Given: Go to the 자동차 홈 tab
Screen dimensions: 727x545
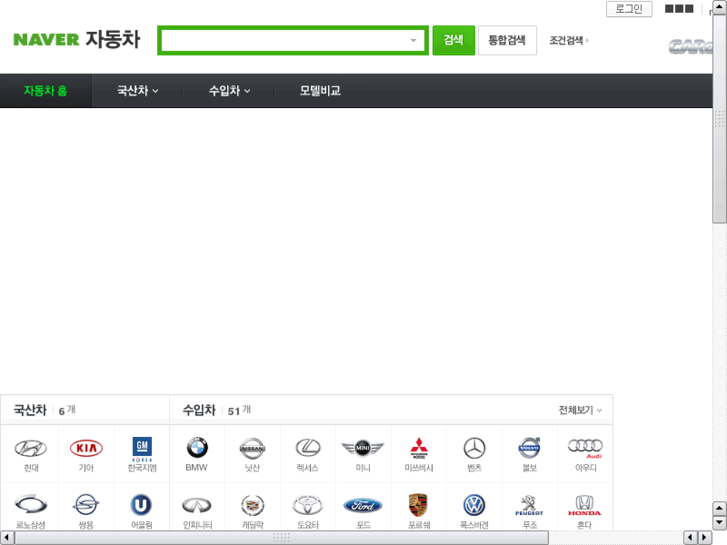Looking at the screenshot, I should [45, 90].
